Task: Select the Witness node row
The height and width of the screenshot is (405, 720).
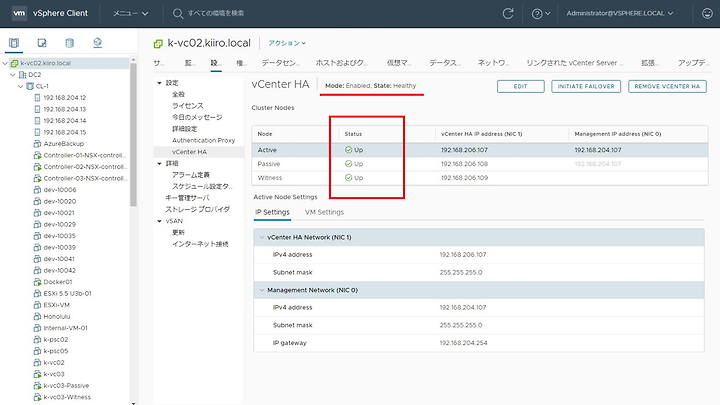Action: click(480, 177)
